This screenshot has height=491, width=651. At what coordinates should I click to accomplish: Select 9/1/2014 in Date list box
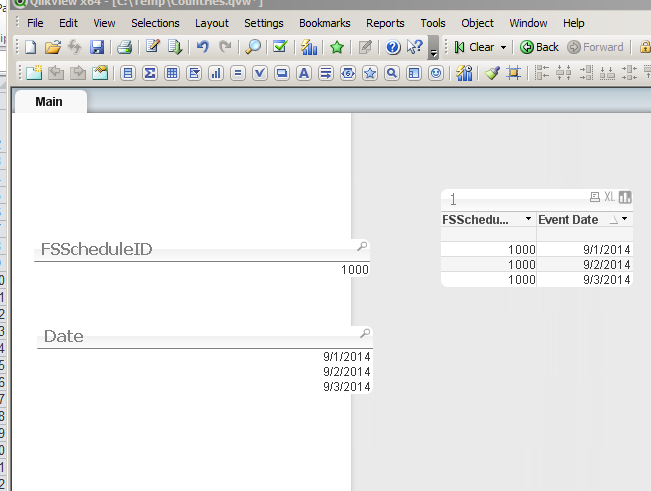(205, 357)
